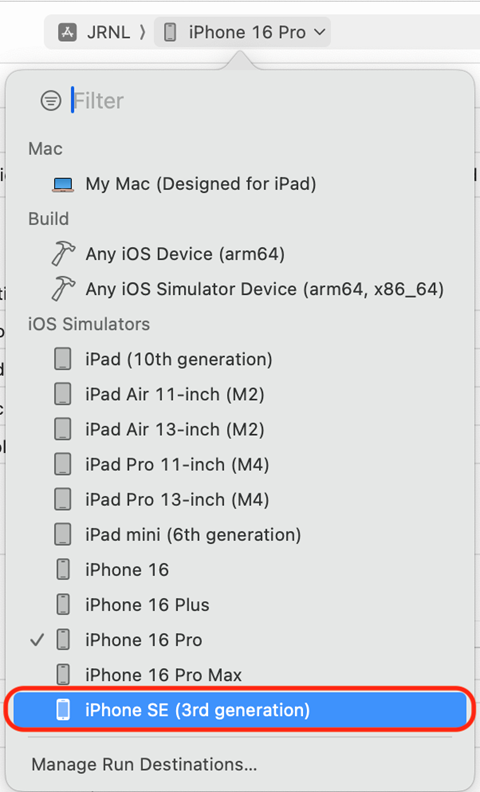Click the My Mac laptop icon

[x=63, y=184]
